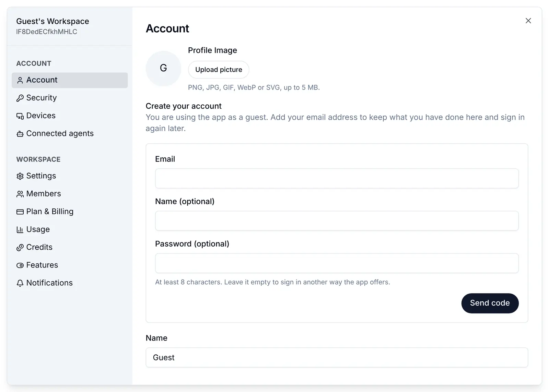Image resolution: width=549 pixels, height=392 pixels.
Task: Open the Security settings page
Action: pos(70,98)
